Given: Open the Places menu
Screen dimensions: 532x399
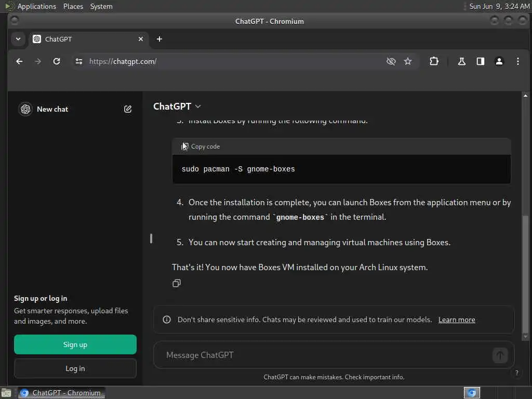Looking at the screenshot, I should (x=73, y=6).
